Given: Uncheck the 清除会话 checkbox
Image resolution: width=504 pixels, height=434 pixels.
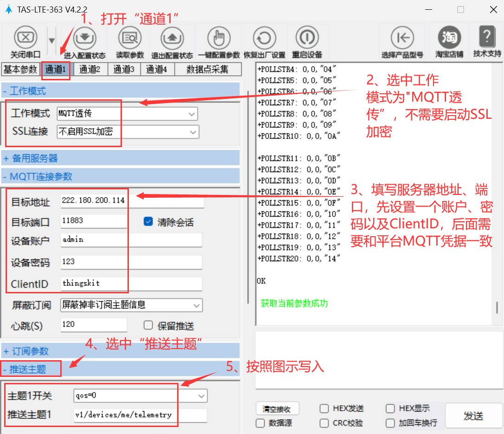Looking at the screenshot, I should tap(148, 222).
